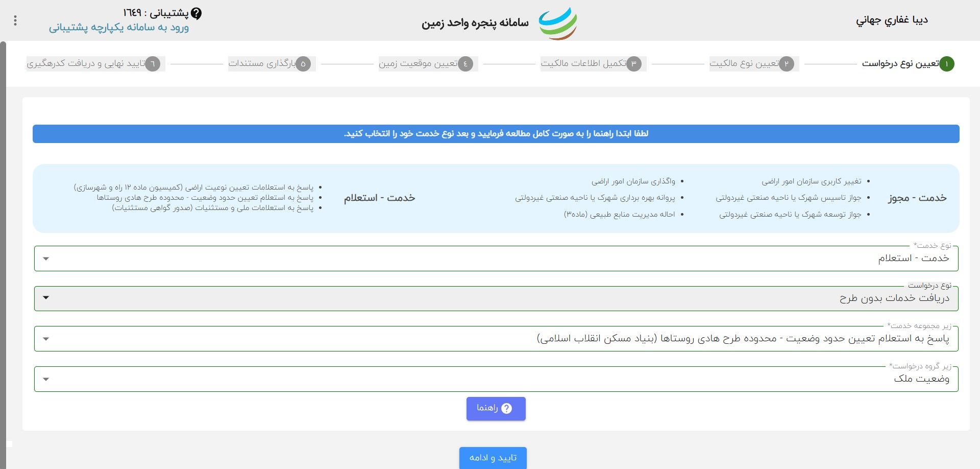This screenshot has width=980, height=469.
Task: Click the راهنما help button
Action: [x=495, y=408]
